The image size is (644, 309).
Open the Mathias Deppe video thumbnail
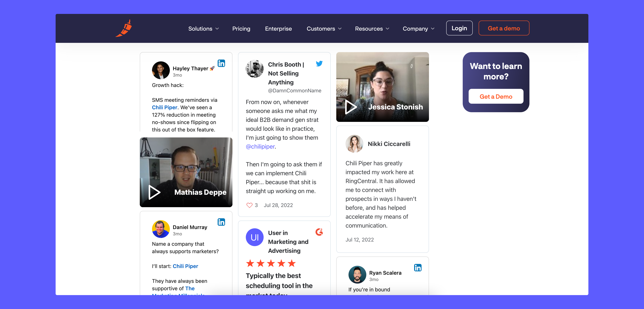(186, 172)
